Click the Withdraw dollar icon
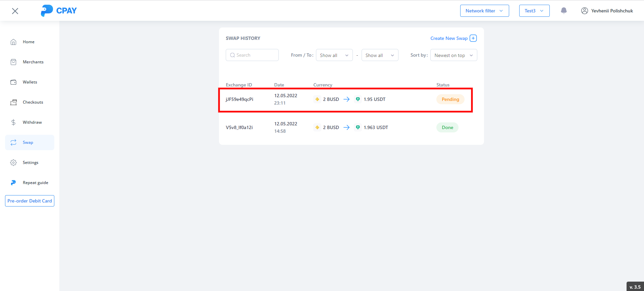The height and width of the screenshot is (291, 644). click(x=13, y=122)
